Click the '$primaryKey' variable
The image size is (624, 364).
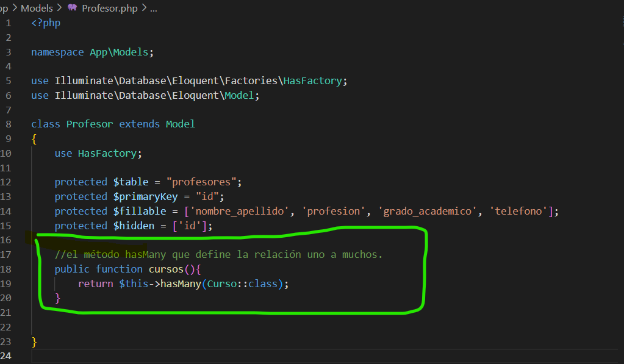(x=145, y=196)
